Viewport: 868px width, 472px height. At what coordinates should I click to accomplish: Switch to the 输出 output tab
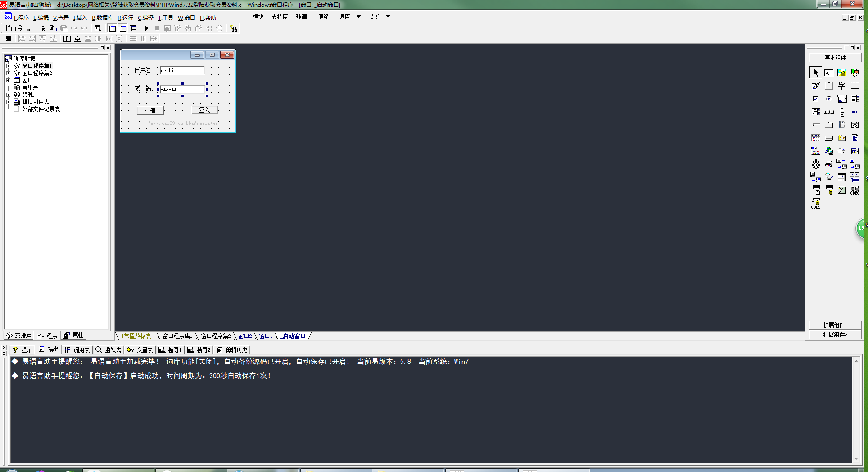pos(49,349)
